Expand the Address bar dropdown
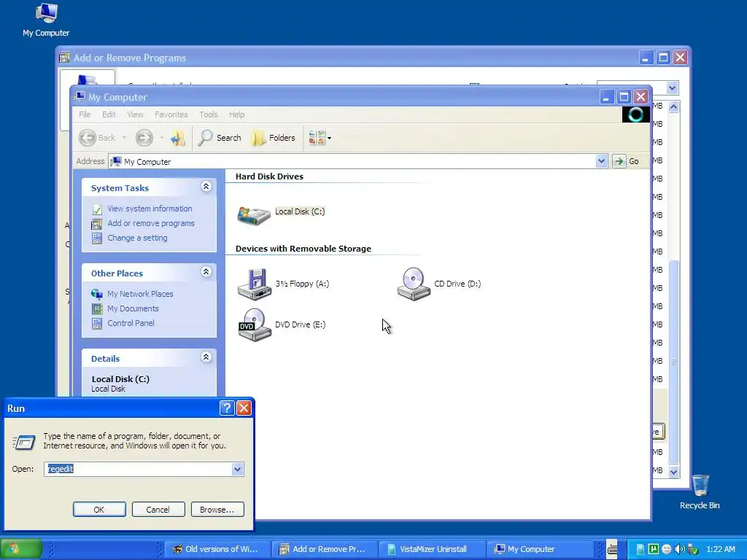Viewport: 747px width, 560px height. coord(601,161)
